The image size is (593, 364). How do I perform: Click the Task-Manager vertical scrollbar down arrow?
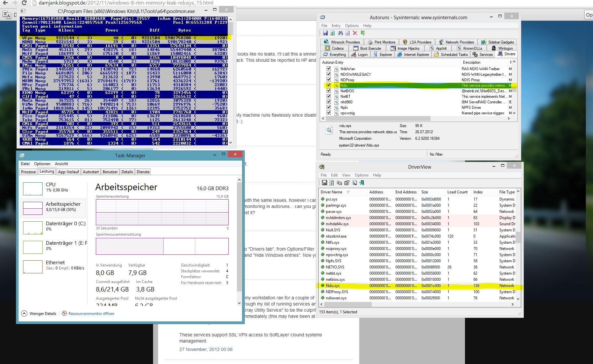click(239, 303)
